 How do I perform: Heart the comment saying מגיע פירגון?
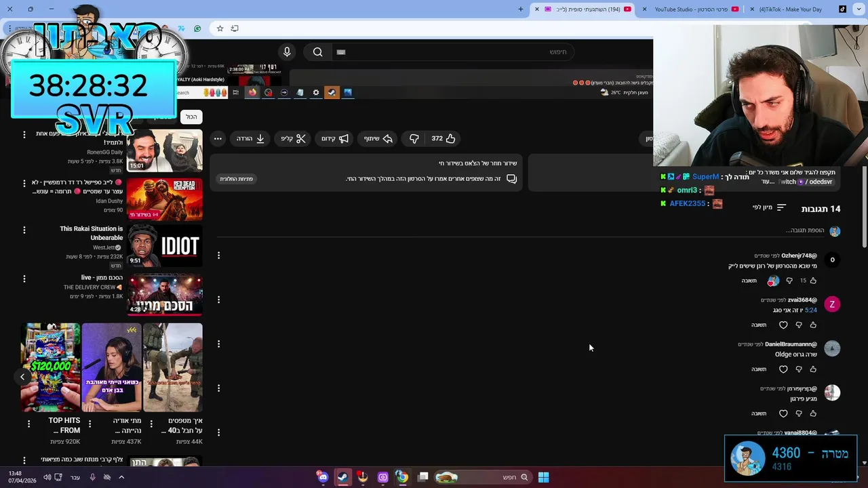point(783,413)
